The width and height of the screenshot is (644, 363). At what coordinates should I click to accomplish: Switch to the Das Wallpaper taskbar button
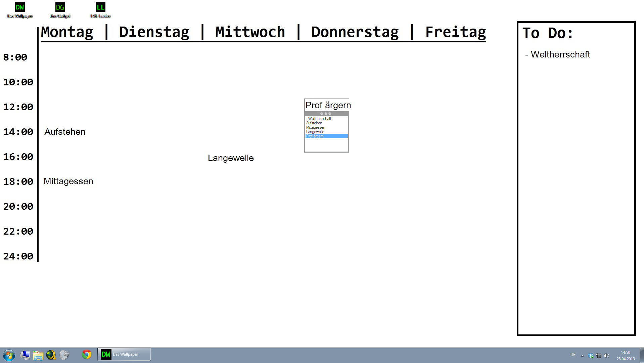[x=124, y=354]
